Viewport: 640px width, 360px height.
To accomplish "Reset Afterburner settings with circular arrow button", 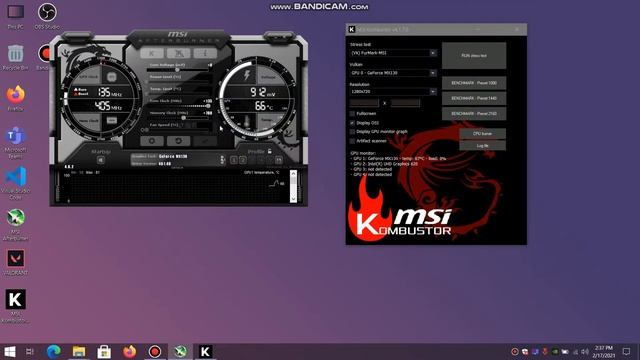I will [x=178, y=141].
